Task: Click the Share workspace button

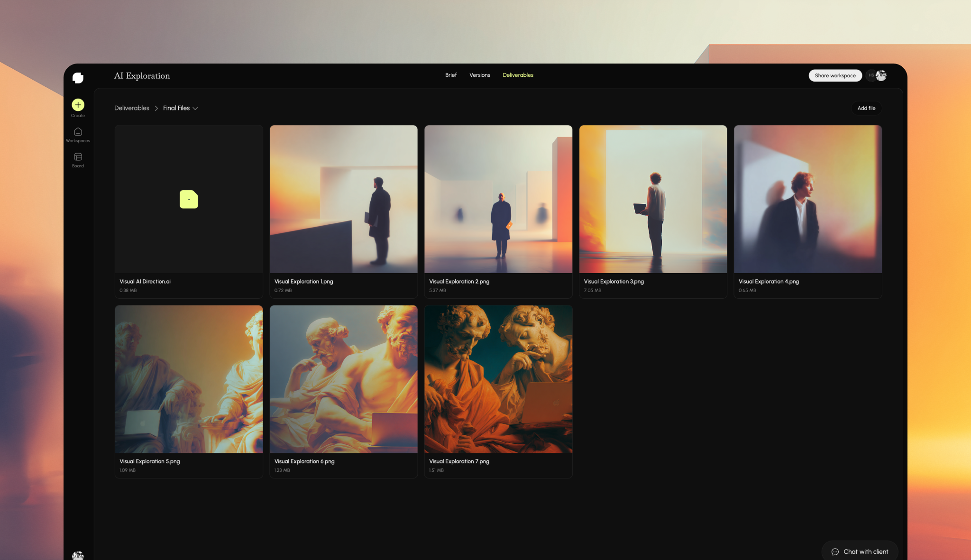Action: pos(835,75)
